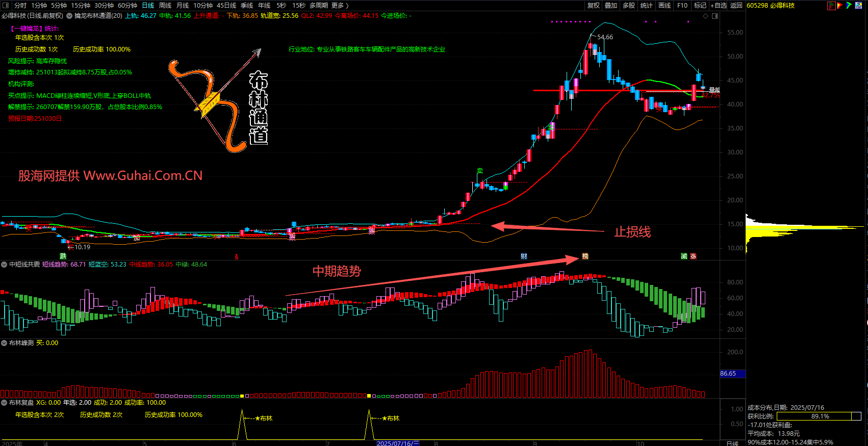Toggle right panel icon beside diamond
The height and width of the screenshot is (446, 868).
(x=715, y=16)
